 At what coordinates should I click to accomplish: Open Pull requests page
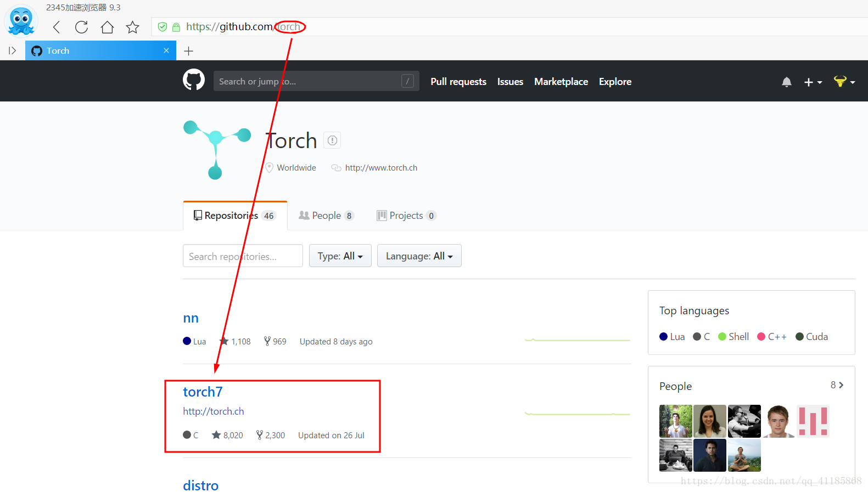[458, 82]
